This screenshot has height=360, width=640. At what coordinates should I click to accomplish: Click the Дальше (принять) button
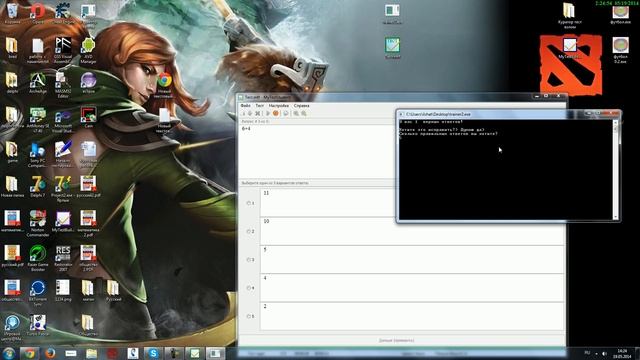396,340
